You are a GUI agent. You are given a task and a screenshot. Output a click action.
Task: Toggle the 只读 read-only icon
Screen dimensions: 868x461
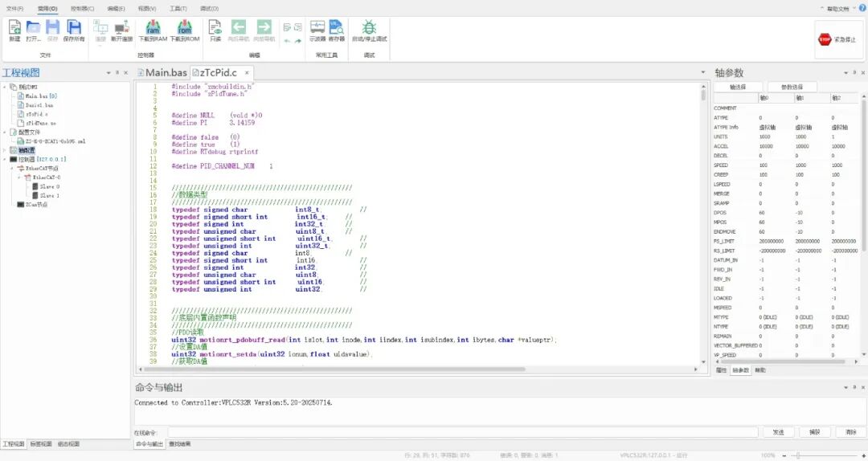(x=215, y=27)
